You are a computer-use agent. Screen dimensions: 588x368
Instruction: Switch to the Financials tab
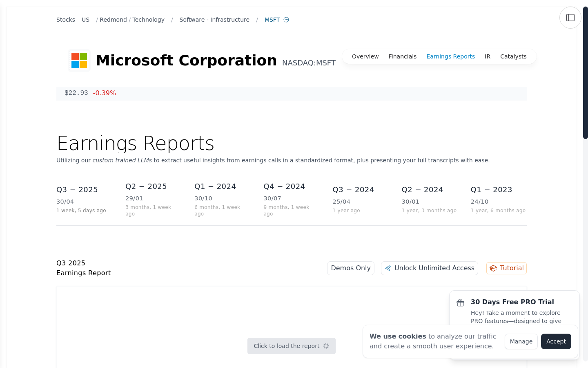pyautogui.click(x=402, y=56)
